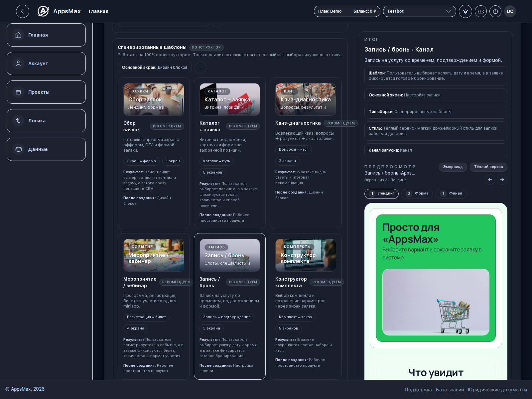Click the 5 экранов tag under Каталог + путь
This screenshot has width=532, height=399.
coord(213,173)
